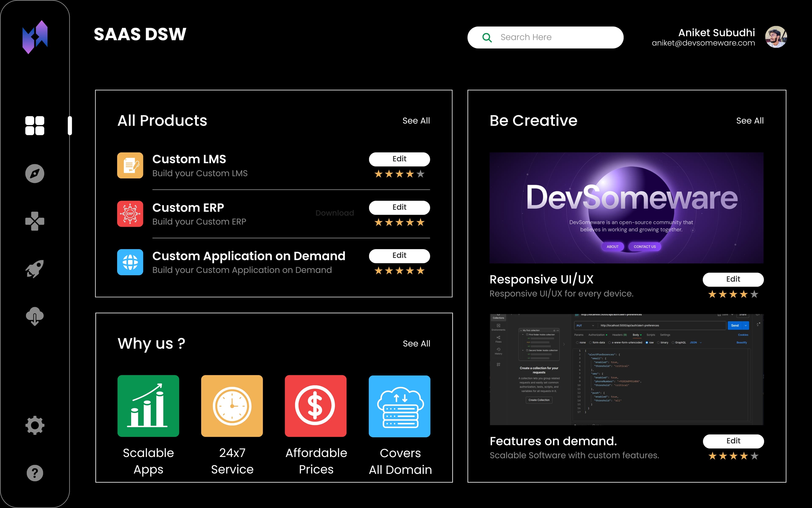This screenshot has width=812, height=508.
Task: Click the Custom ERP red icon
Action: pyautogui.click(x=130, y=214)
